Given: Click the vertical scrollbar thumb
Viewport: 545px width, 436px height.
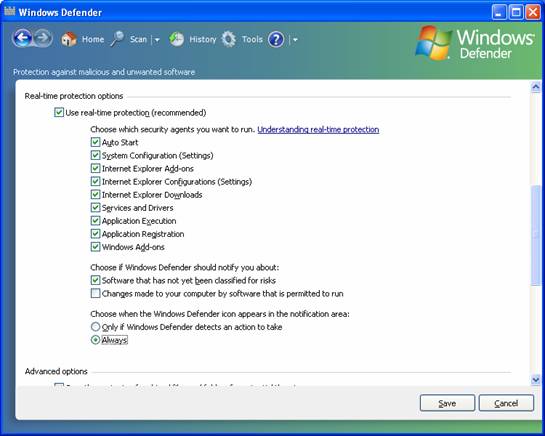Looking at the screenshot, I should 536,236.
